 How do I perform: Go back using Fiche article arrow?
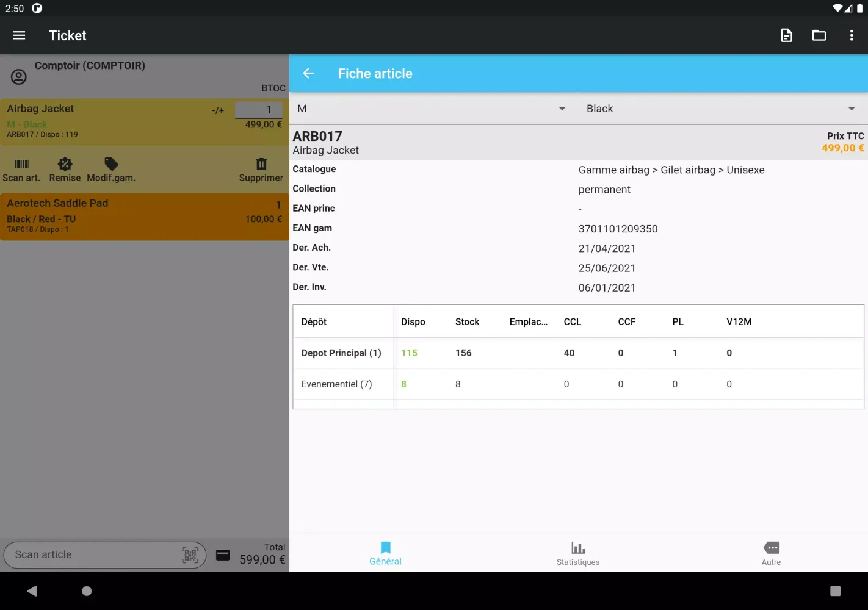[308, 73]
